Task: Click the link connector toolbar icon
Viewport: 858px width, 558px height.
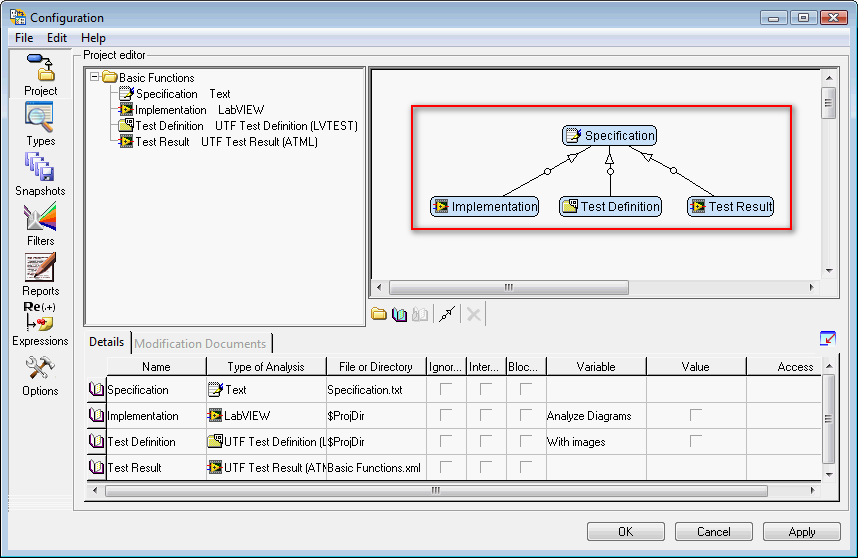Action: tap(447, 314)
